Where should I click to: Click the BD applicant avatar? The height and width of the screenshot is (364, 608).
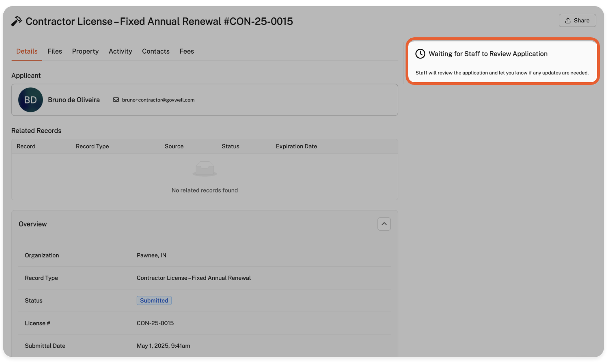point(31,100)
